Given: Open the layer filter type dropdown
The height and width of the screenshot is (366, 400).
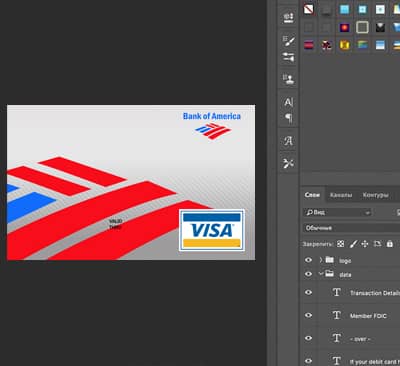Looking at the screenshot, I should [337, 212].
